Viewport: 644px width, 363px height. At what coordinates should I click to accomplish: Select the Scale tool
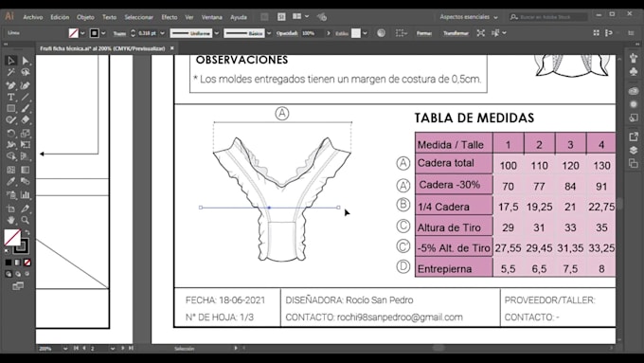[x=25, y=134]
